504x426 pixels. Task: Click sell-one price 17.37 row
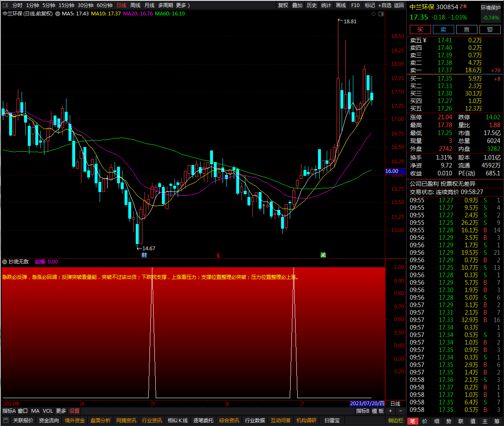pos(455,70)
